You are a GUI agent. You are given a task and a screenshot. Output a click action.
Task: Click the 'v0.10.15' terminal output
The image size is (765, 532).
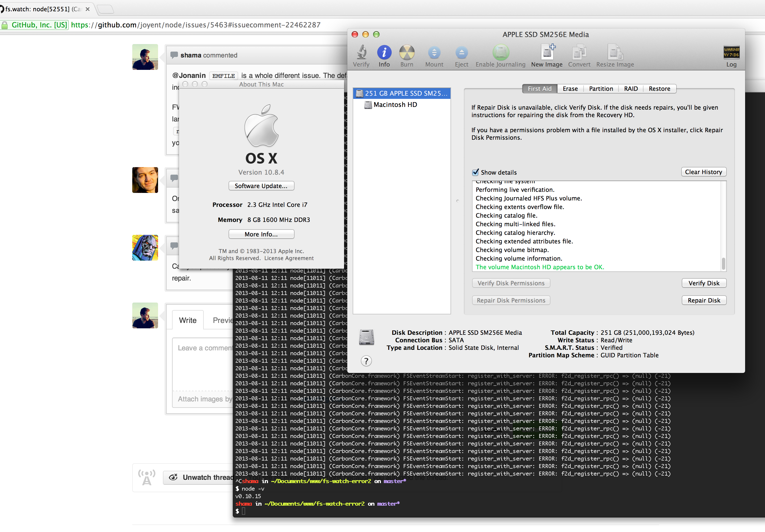248,496
